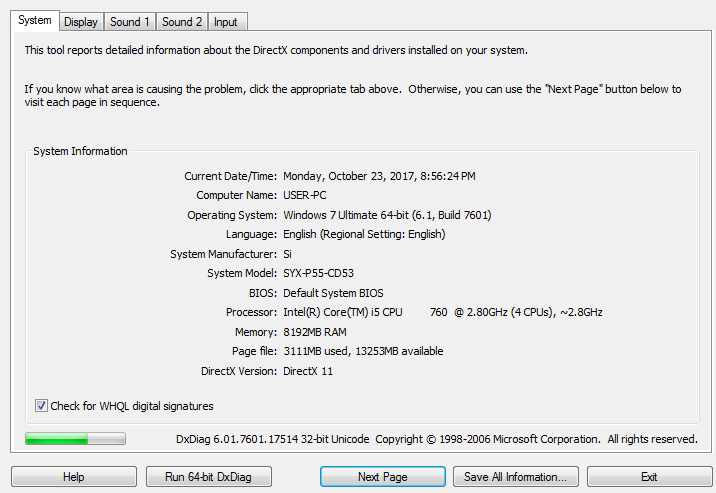
Task: Click the Current Date/Time label
Action: [x=231, y=176]
